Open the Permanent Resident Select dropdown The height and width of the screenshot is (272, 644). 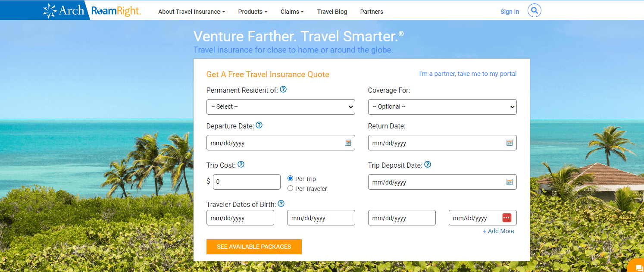(281, 106)
